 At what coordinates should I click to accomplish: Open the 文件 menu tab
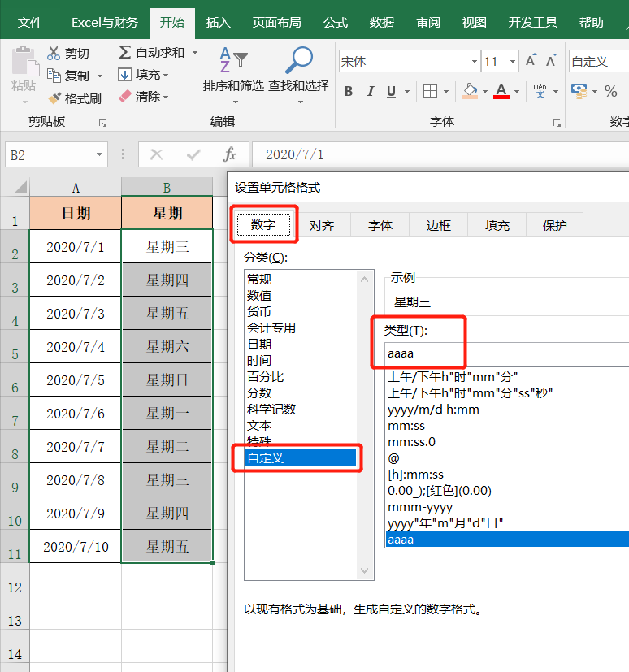tap(30, 22)
